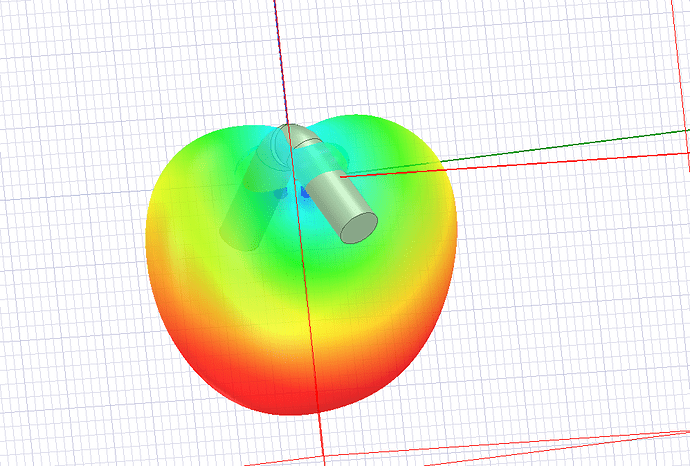690x466 pixels.
Task: Click the flat end cap of the front cylinder
Action: (359, 226)
